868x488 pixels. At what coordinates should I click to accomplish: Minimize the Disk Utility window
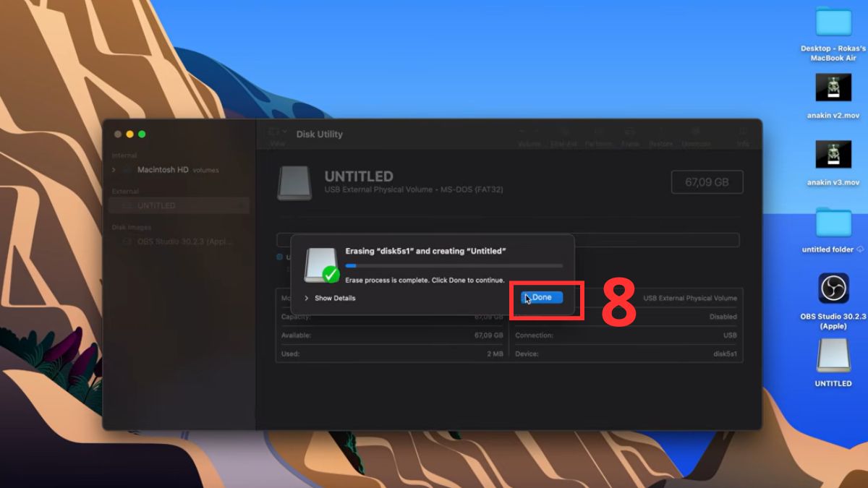coord(130,134)
